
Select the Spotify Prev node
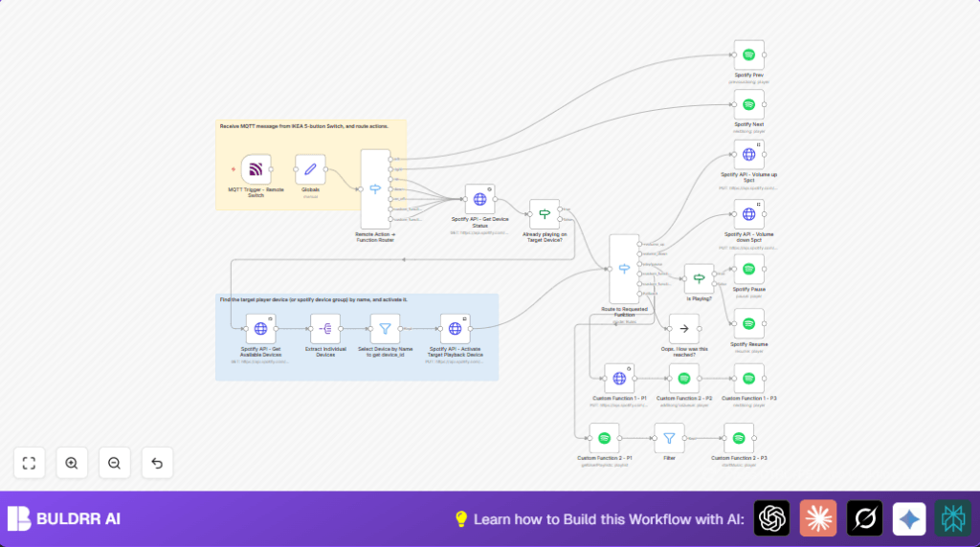tap(748, 55)
